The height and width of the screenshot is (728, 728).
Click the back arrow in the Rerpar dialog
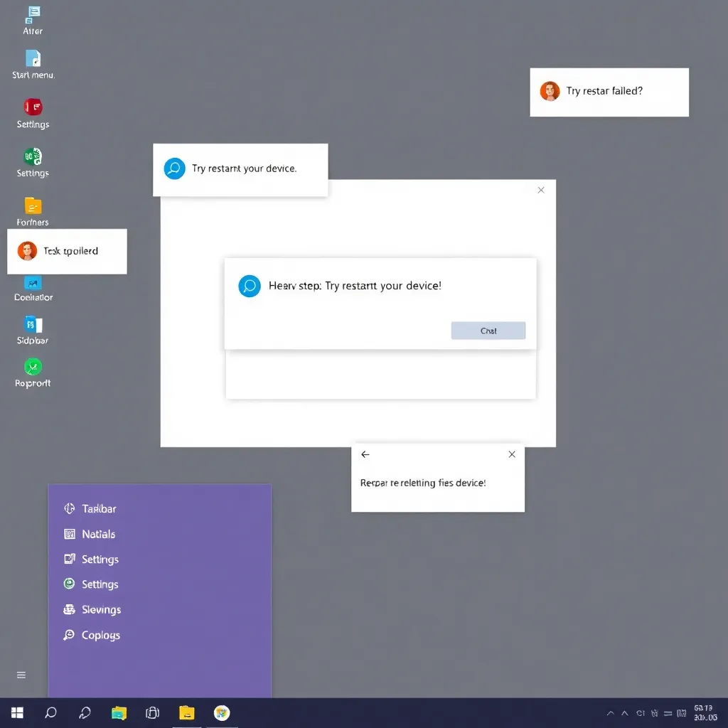(365, 454)
